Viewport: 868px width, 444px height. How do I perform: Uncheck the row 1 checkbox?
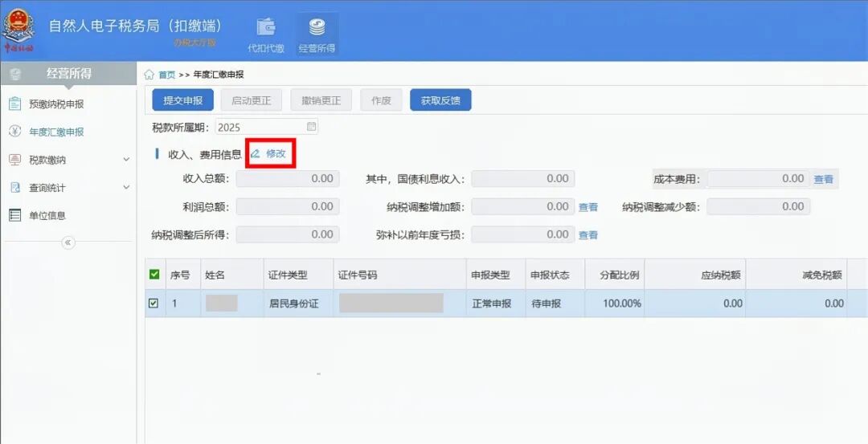[x=154, y=303]
